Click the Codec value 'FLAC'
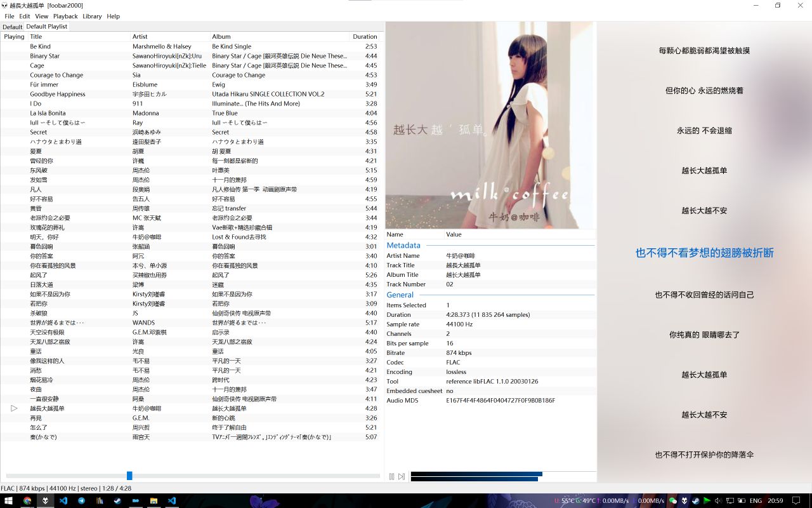The height and width of the screenshot is (508, 812). click(x=453, y=362)
